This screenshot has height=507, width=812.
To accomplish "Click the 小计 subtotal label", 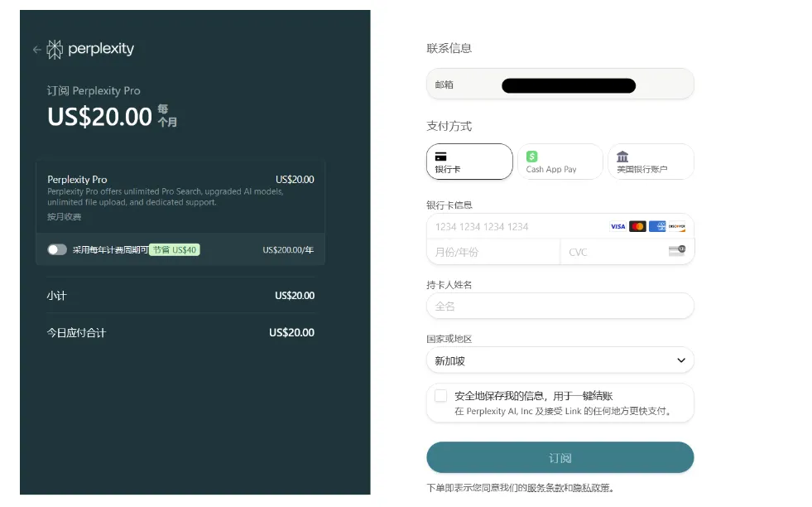I will pyautogui.click(x=56, y=296).
